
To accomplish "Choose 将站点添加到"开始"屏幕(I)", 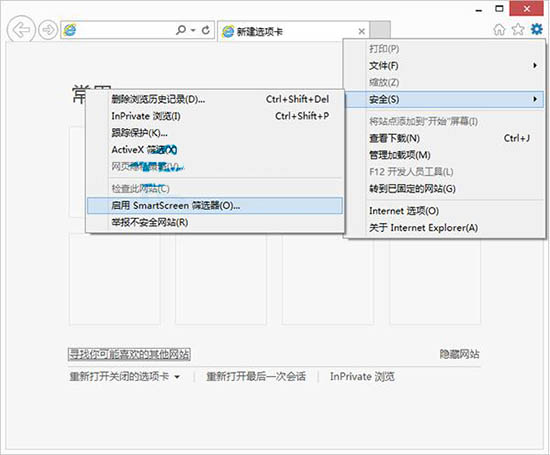I will 444,121.
